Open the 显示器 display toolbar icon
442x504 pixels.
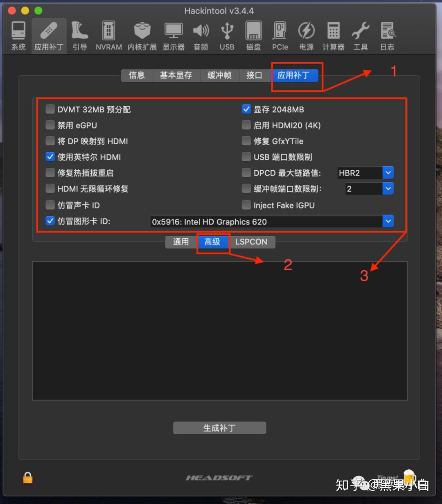(x=174, y=36)
